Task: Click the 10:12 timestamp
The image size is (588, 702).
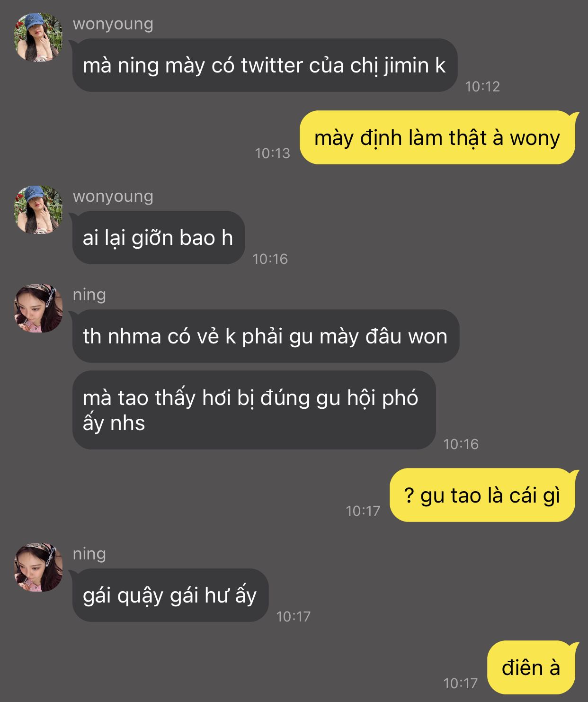Action: (x=482, y=86)
